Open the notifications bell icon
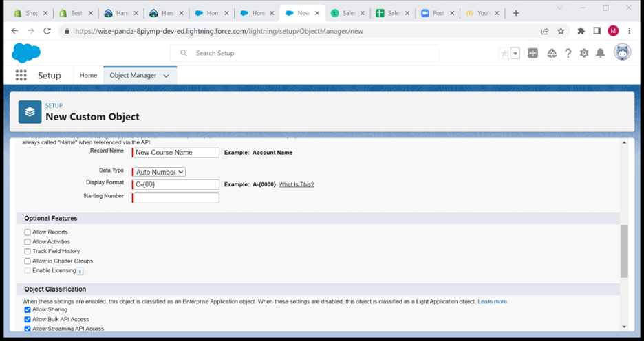644x341 pixels. (x=600, y=53)
